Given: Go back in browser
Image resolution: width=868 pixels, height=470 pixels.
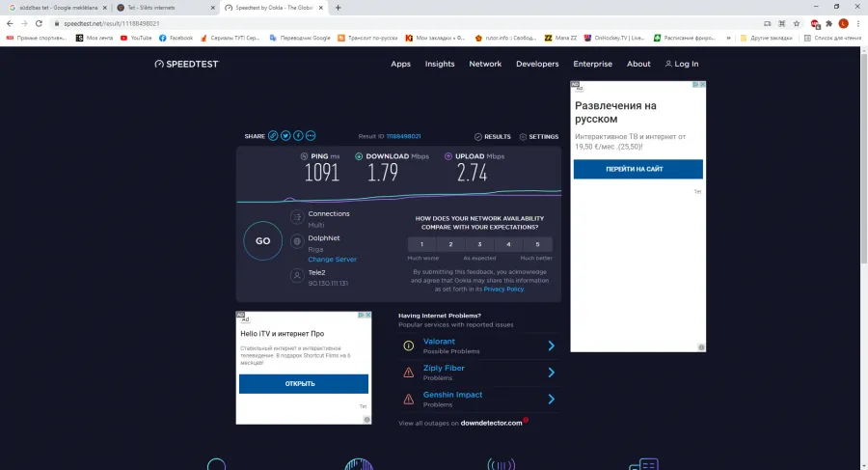Looking at the screenshot, I should coord(10,23).
